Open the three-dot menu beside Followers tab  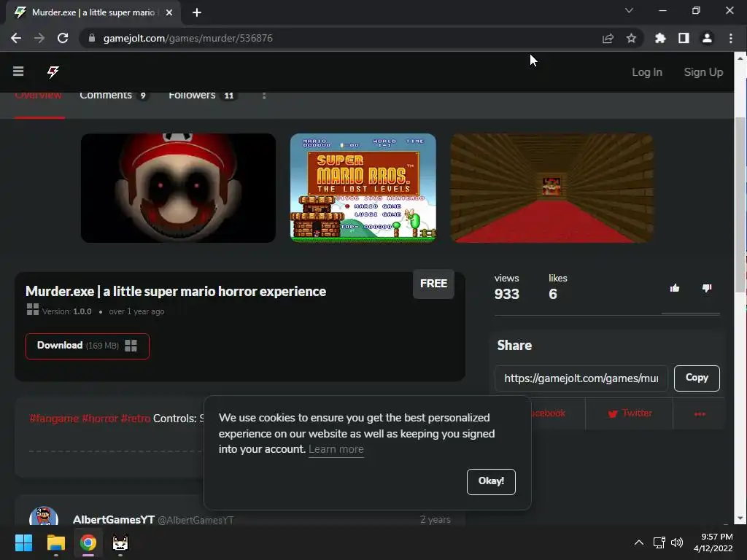(x=264, y=96)
